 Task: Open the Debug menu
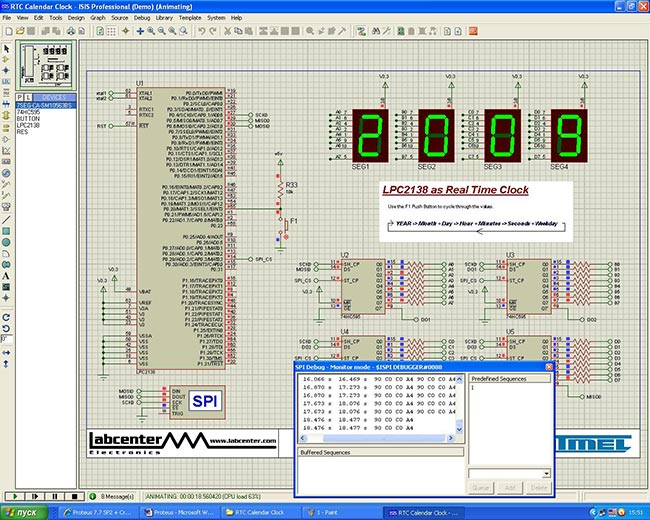point(142,18)
